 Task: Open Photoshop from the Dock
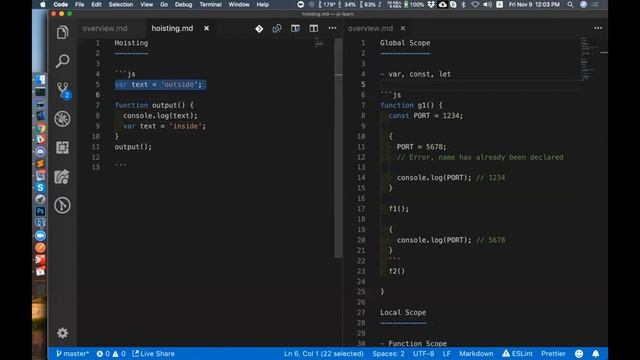40,211
